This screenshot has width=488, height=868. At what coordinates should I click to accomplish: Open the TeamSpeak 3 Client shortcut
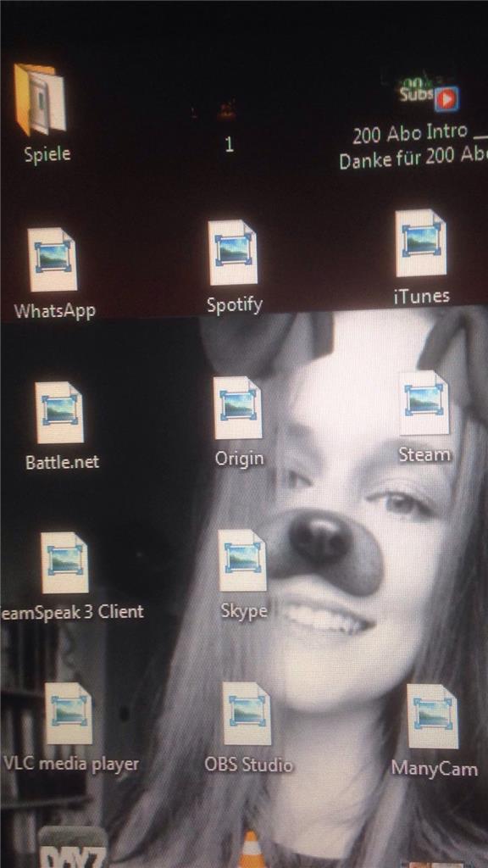64,563
